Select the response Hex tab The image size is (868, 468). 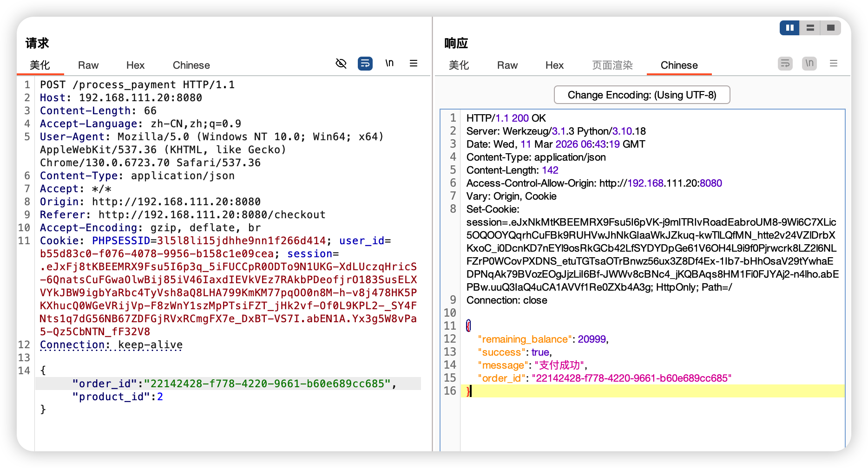tap(554, 65)
